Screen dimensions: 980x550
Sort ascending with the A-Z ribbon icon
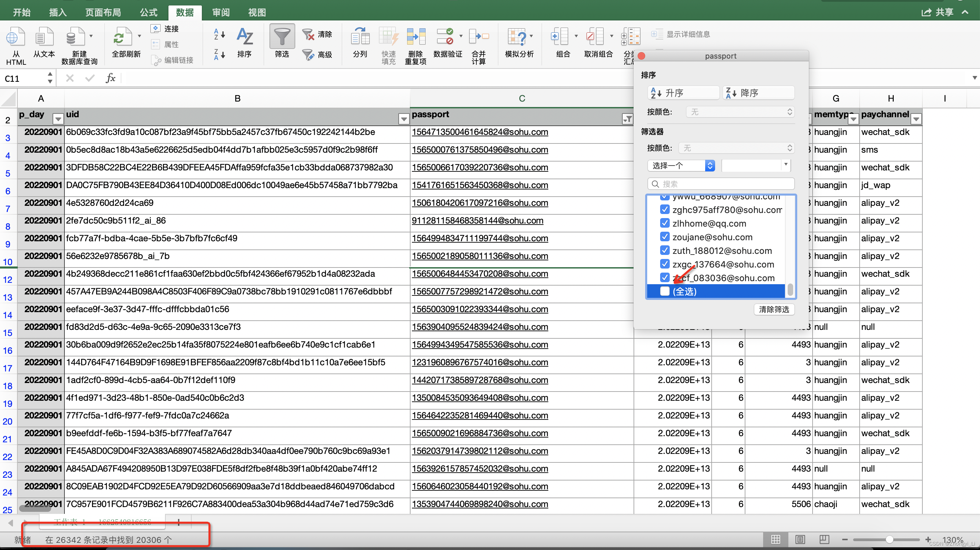[220, 34]
